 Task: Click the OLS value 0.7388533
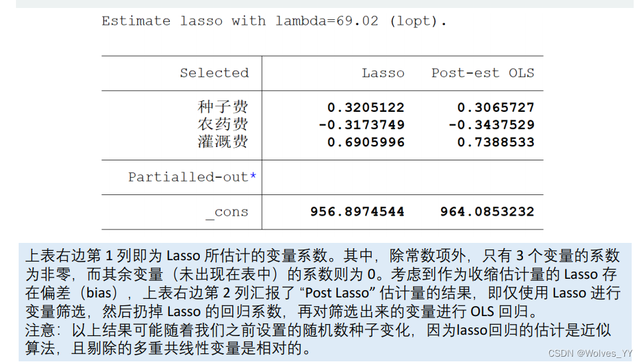pyautogui.click(x=496, y=142)
